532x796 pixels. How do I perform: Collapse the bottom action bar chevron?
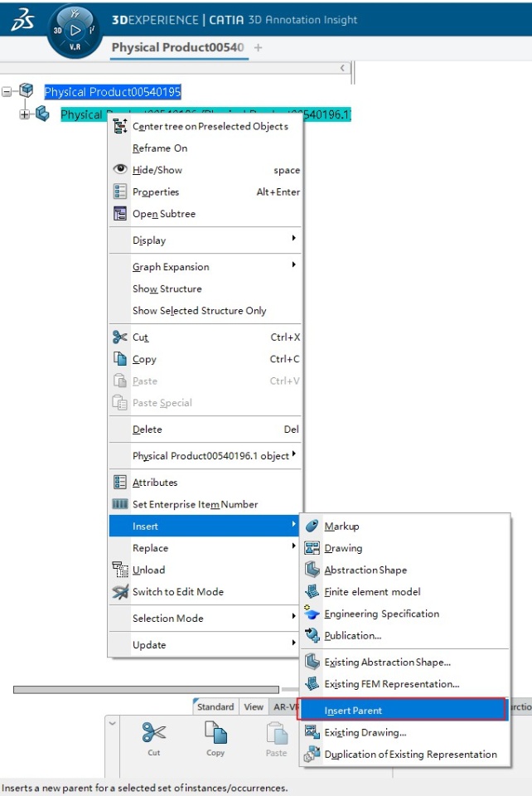(113, 723)
